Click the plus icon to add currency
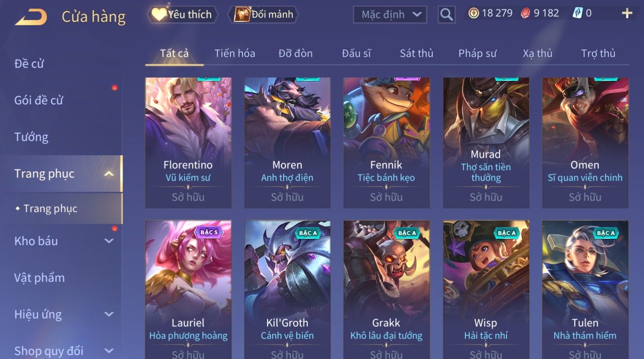Viewport: 644px width, 359px height. pyautogui.click(x=627, y=13)
